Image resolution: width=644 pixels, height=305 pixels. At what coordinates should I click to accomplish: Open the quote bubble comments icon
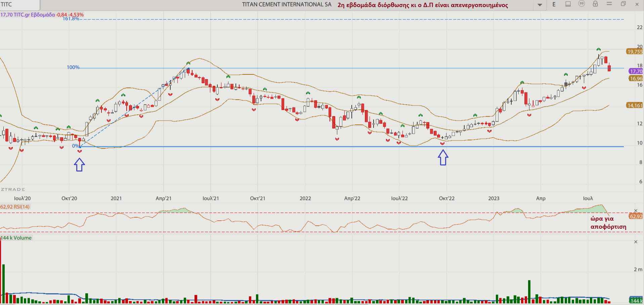(582, 4)
